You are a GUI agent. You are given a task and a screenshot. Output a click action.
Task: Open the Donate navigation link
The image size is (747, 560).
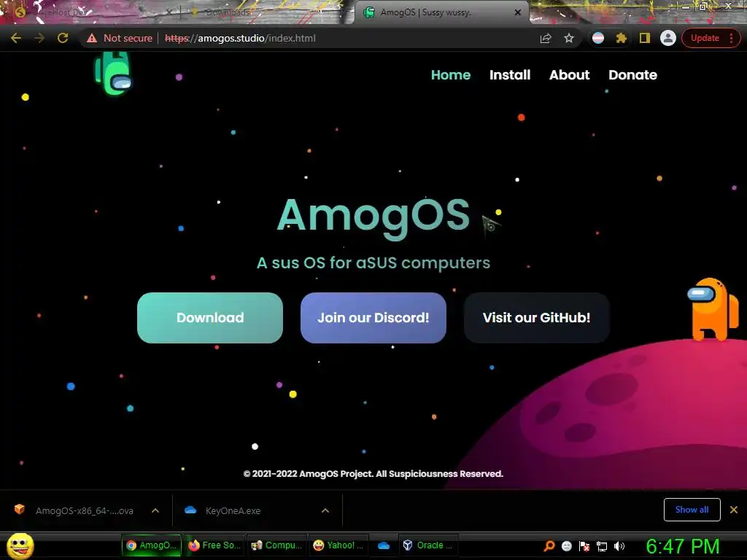[632, 75]
